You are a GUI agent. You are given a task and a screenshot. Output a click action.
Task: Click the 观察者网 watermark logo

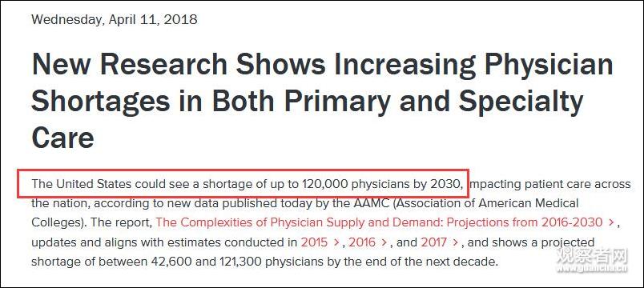pos(592,256)
